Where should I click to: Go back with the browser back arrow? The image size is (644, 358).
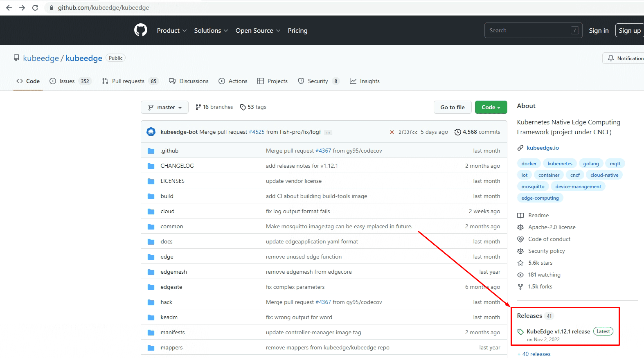(9, 8)
